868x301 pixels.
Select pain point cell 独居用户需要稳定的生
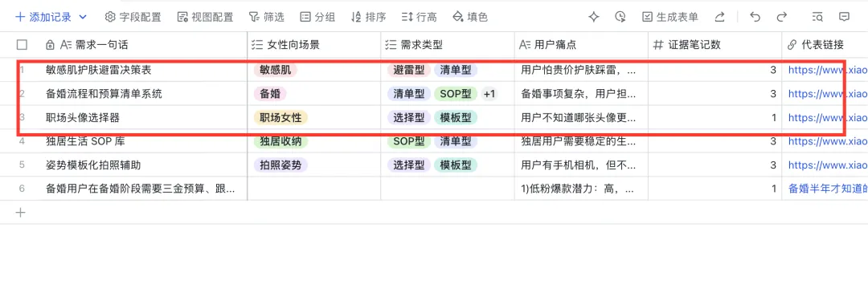pos(581,141)
